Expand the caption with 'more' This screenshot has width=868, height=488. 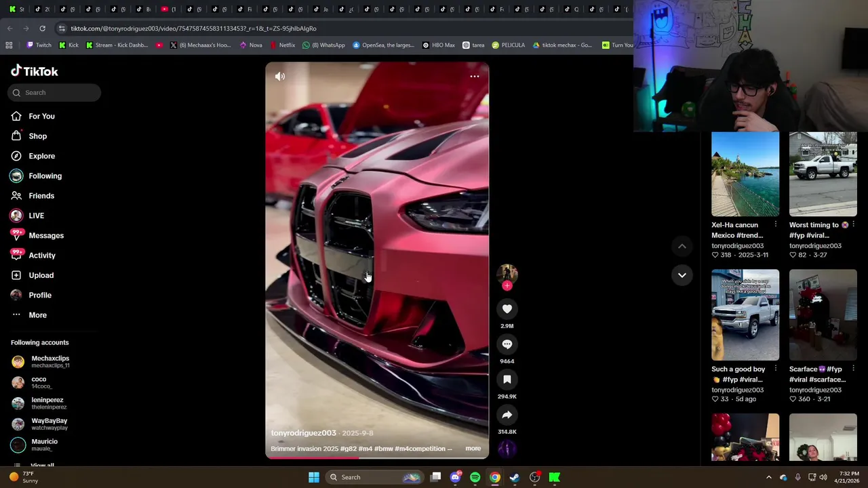tap(473, 449)
